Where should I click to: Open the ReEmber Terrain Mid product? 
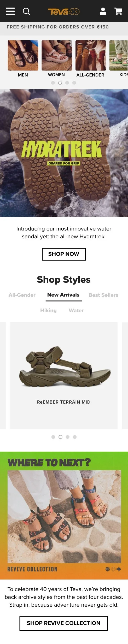click(64, 375)
